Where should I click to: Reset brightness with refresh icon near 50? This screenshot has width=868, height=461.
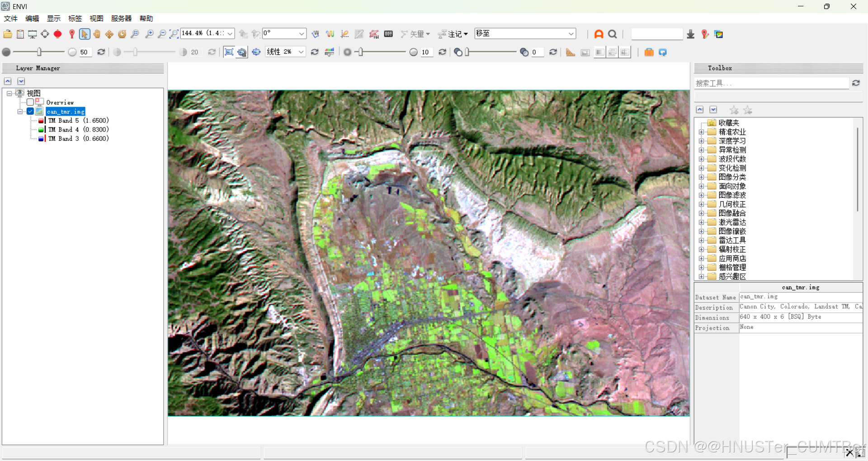click(x=101, y=52)
